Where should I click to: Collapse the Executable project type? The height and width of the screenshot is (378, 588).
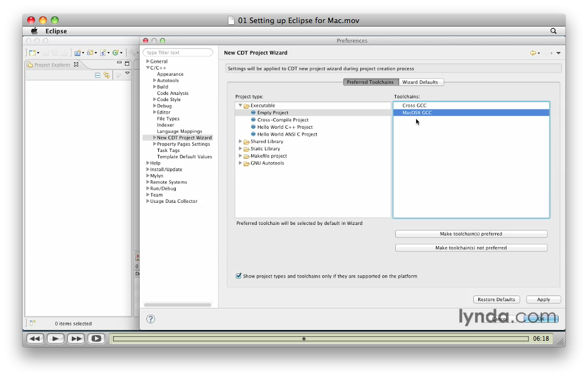coord(240,105)
